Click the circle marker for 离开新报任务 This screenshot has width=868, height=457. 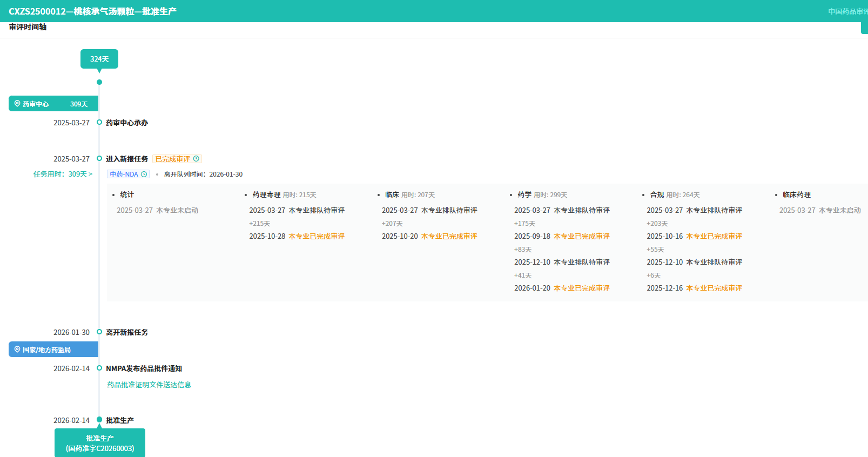(x=99, y=332)
